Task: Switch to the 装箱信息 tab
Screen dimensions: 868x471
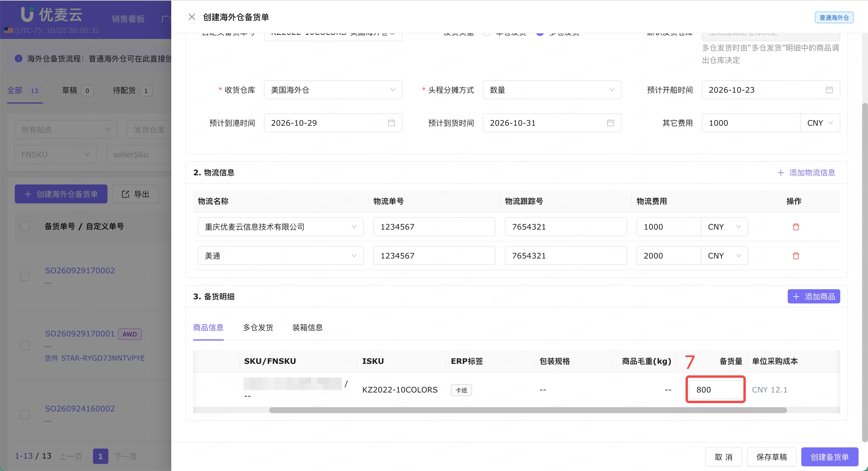Action: (307, 328)
